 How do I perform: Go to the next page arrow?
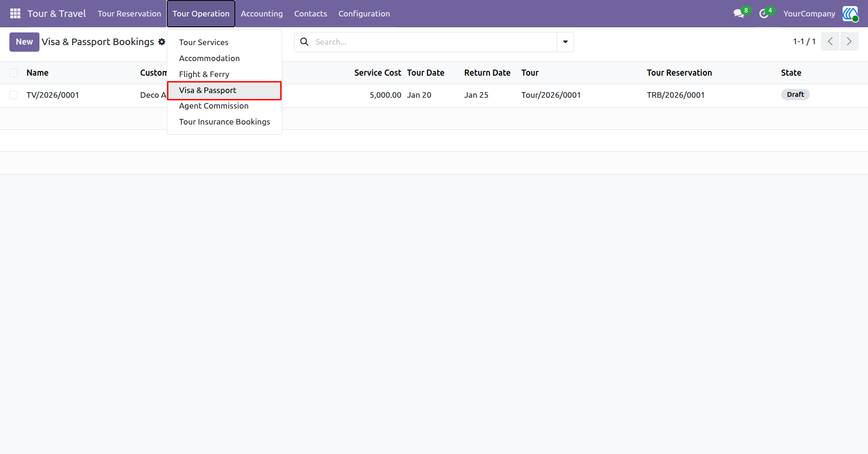pos(849,42)
